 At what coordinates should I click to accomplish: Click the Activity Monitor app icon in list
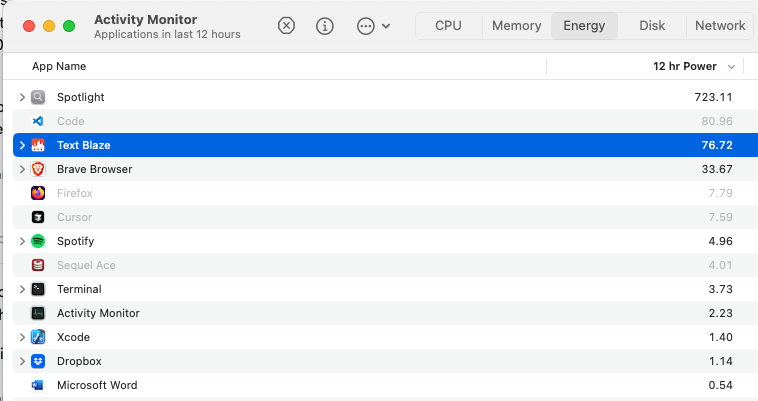click(x=38, y=313)
